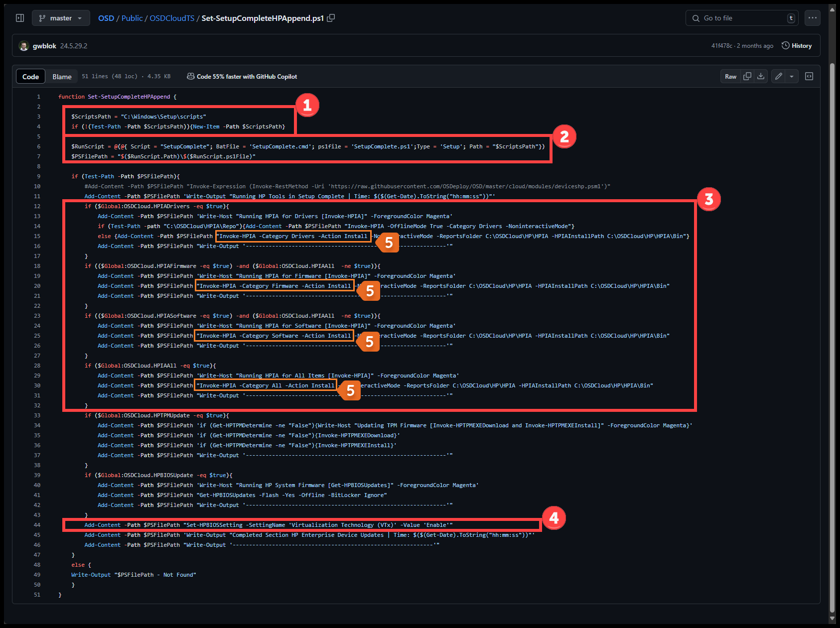
Task: Open commit 41f478c
Action: [x=721, y=46]
